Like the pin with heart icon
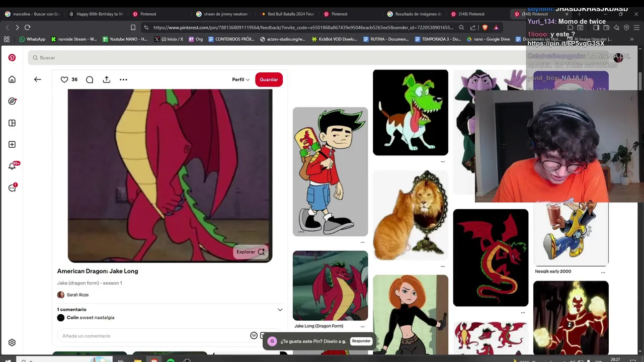The image size is (644, 362). click(64, 79)
